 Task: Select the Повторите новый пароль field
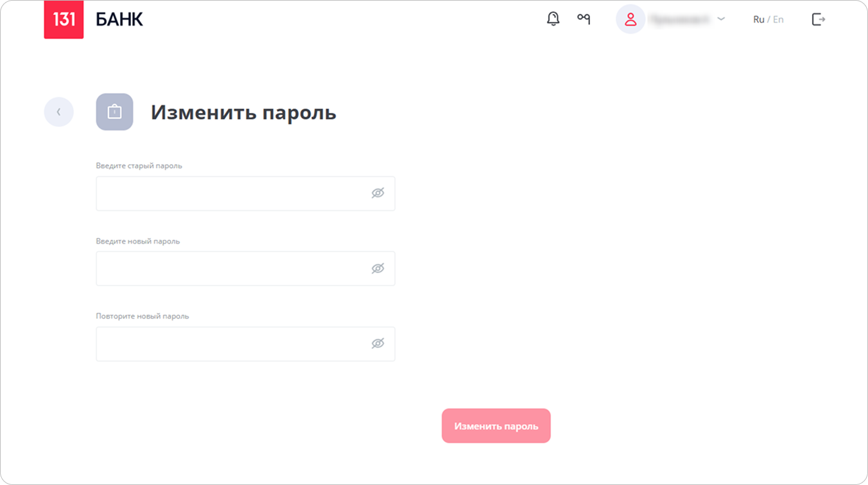click(x=231, y=343)
